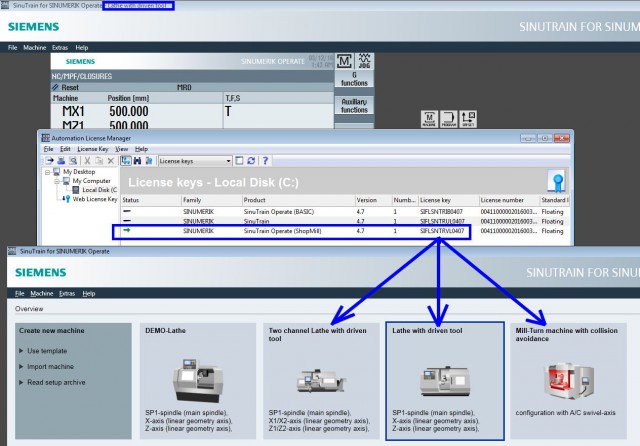Click the transfer arrow icon in License Manager toolbar
The image size is (640, 446).
point(49,161)
